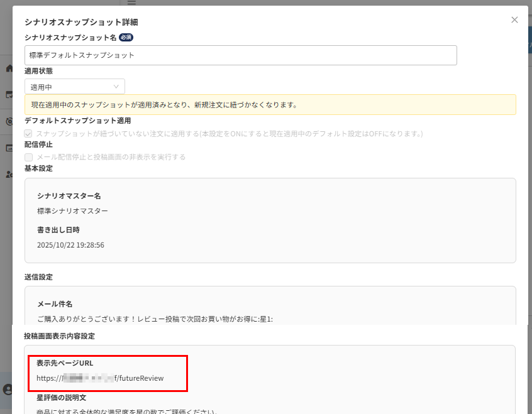The width and height of the screenshot is (532, 414).
Task: Click the メール配信停止と投稿画面の非表示を実行する label
Action: 111,156
